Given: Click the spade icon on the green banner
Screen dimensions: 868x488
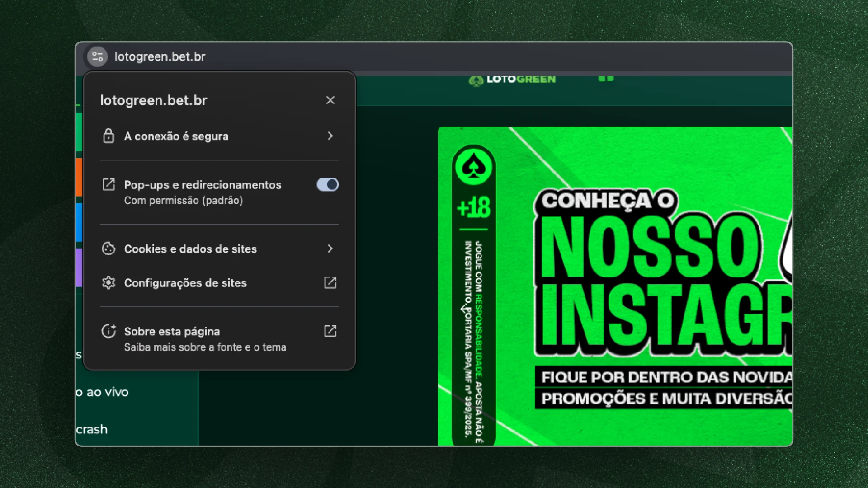Looking at the screenshot, I should (x=473, y=167).
